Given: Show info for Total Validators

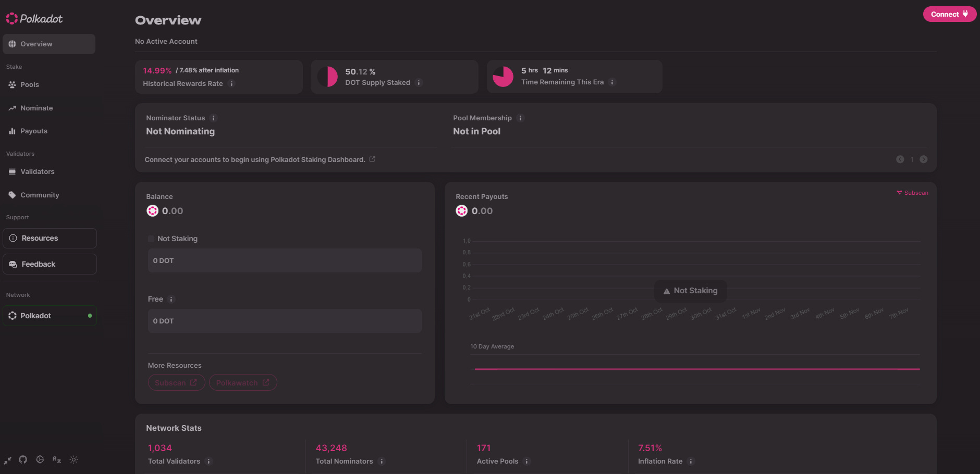Looking at the screenshot, I should [x=209, y=461].
